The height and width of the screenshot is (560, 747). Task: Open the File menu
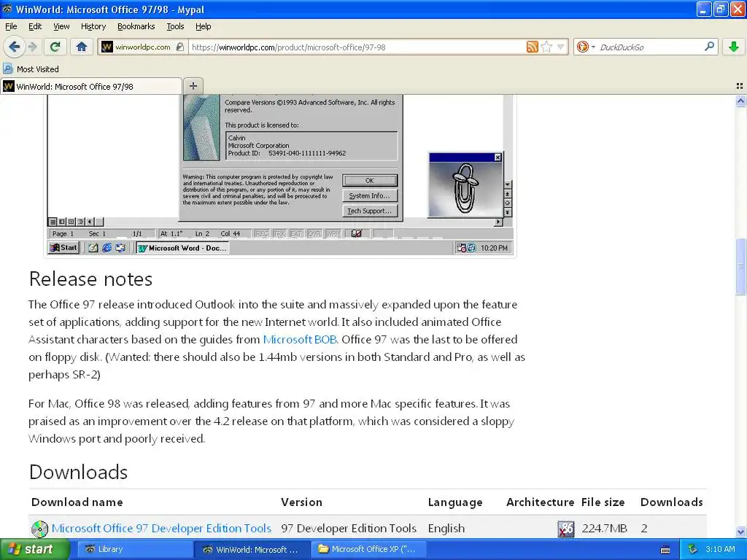pos(11,26)
